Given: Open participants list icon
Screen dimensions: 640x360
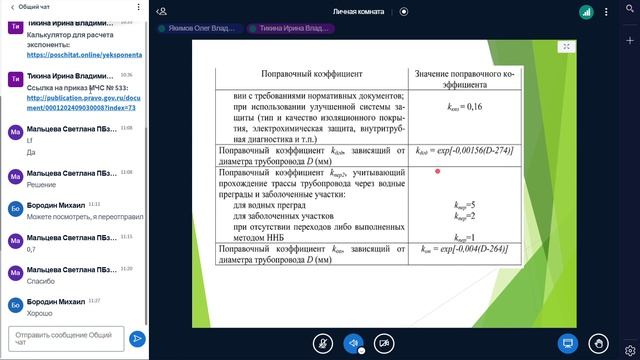Looking at the screenshot, I should tap(162, 11).
